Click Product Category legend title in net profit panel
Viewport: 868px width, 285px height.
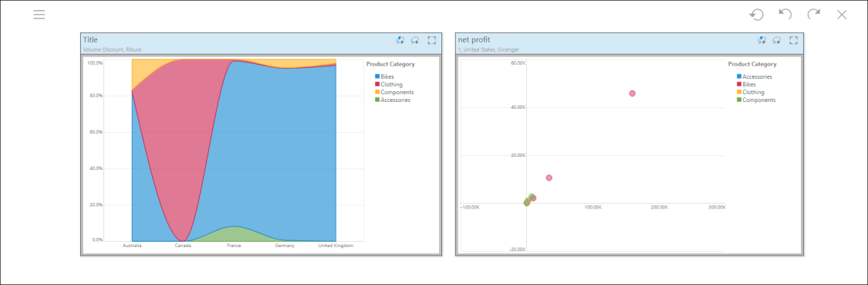pyautogui.click(x=751, y=64)
